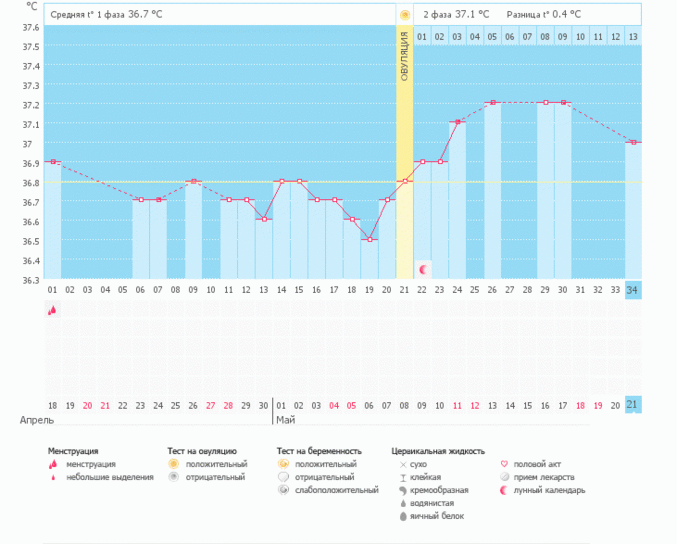Click the positive pregnancy test legend icon
This screenshot has width=677, height=544.
[x=284, y=465]
